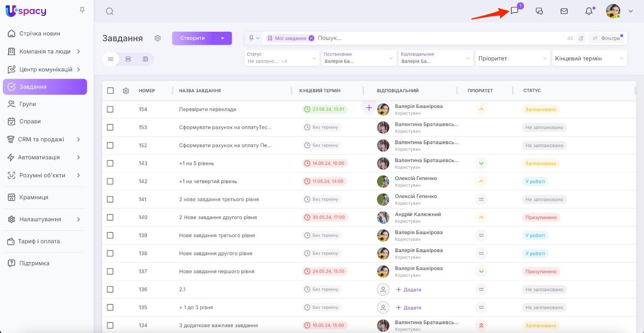Click Додати assignee link for task 135
The image size is (644, 333).
(409, 308)
